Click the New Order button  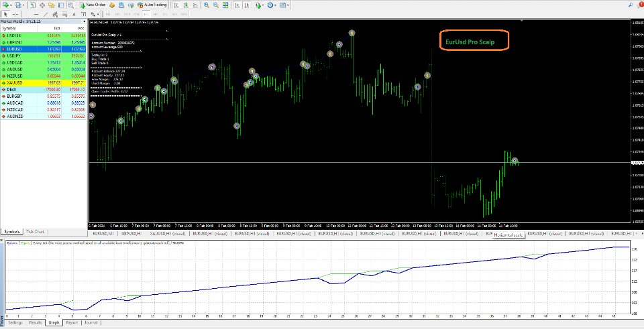[93, 5]
